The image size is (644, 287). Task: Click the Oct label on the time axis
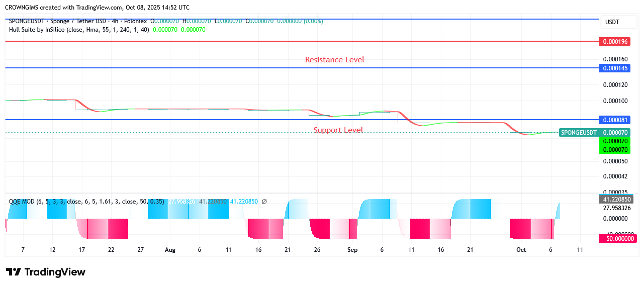521,250
